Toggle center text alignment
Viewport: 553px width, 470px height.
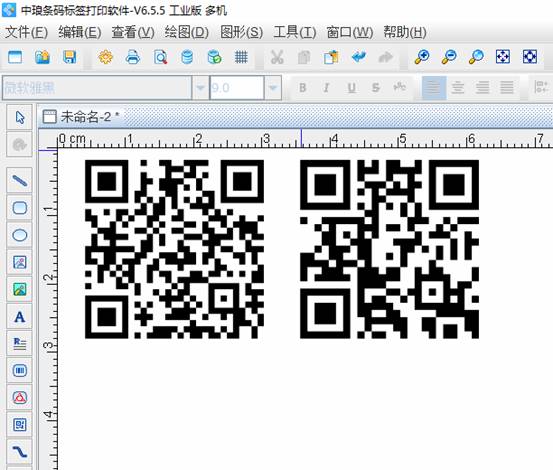pos(458,87)
